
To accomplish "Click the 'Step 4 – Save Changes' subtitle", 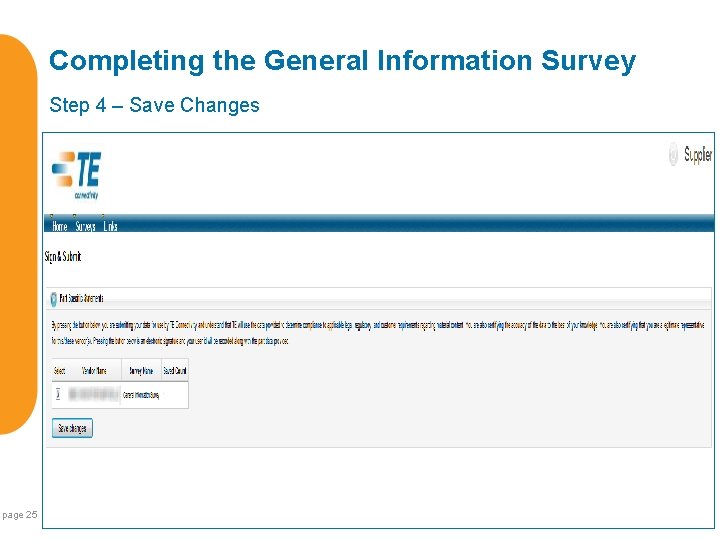I will point(154,105).
